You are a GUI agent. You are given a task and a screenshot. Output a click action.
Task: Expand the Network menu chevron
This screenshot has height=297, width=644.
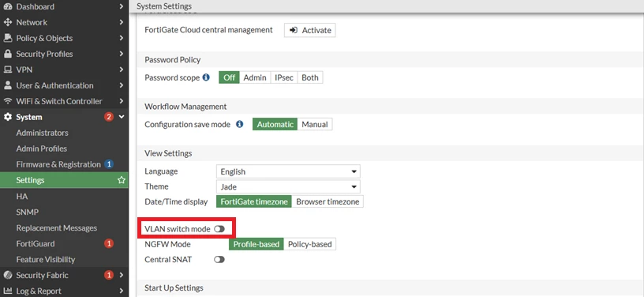coord(122,22)
